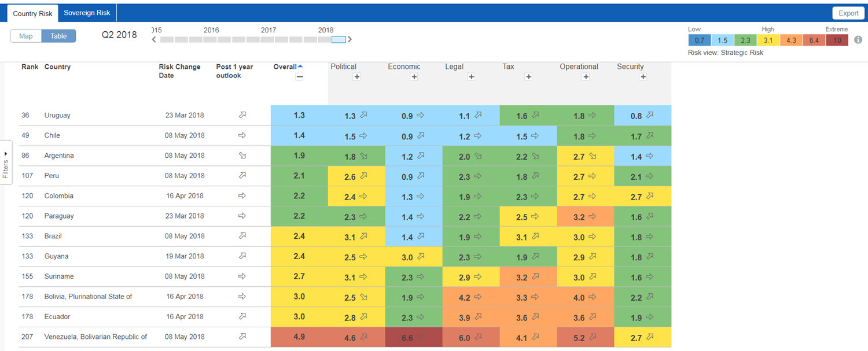This screenshot has width=868, height=351.
Task: Click the Export button
Action: click(x=848, y=13)
